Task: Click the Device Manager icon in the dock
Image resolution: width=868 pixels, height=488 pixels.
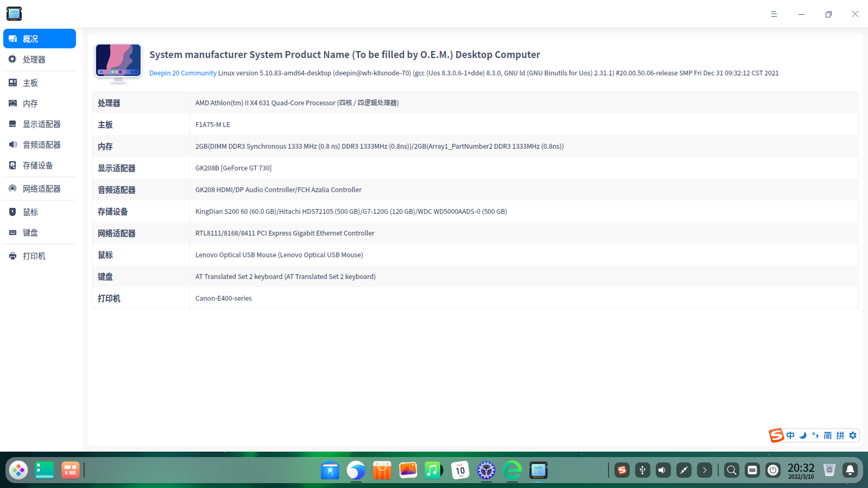Action: 538,470
